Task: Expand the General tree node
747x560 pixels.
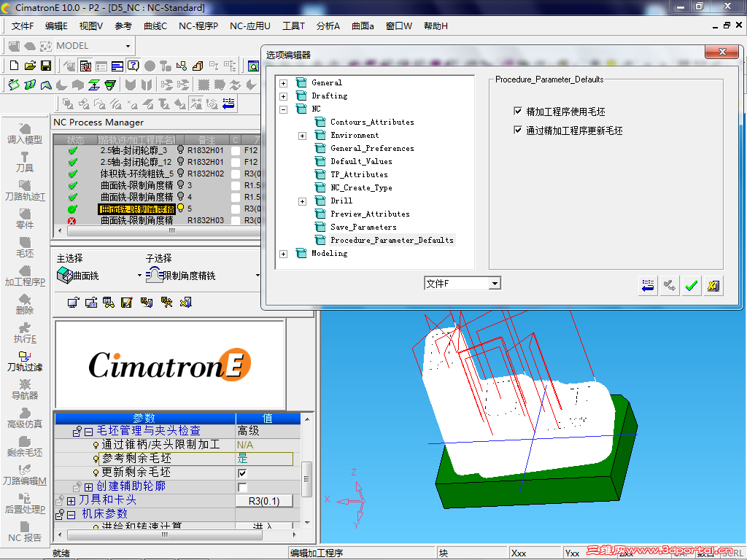Action: [x=284, y=83]
